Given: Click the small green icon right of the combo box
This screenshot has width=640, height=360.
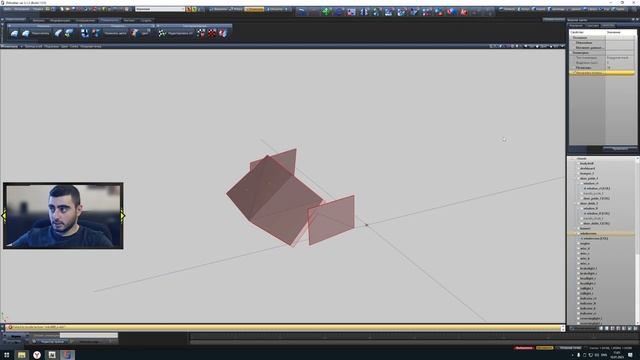Looking at the screenshot, I should click(194, 9).
